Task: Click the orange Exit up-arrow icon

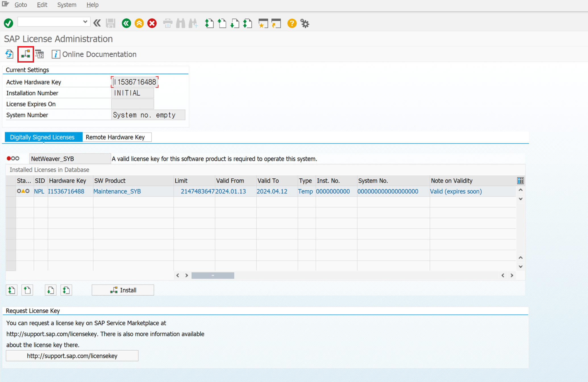Action: (x=139, y=23)
